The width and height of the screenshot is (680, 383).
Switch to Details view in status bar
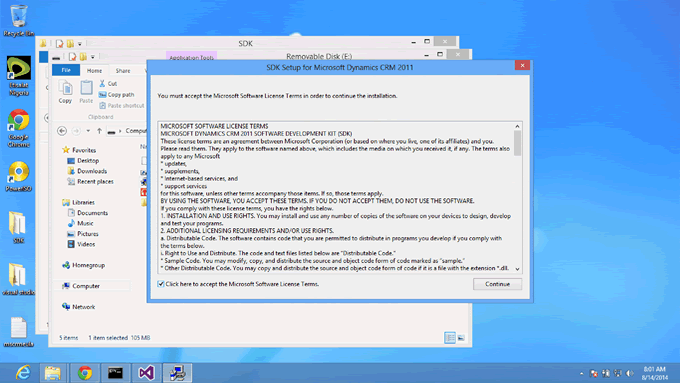[450, 337]
